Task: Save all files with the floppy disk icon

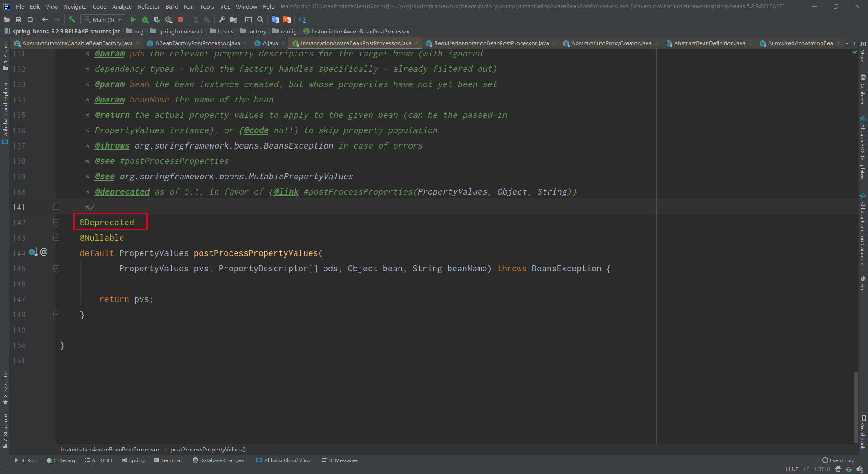Action: (x=19, y=19)
